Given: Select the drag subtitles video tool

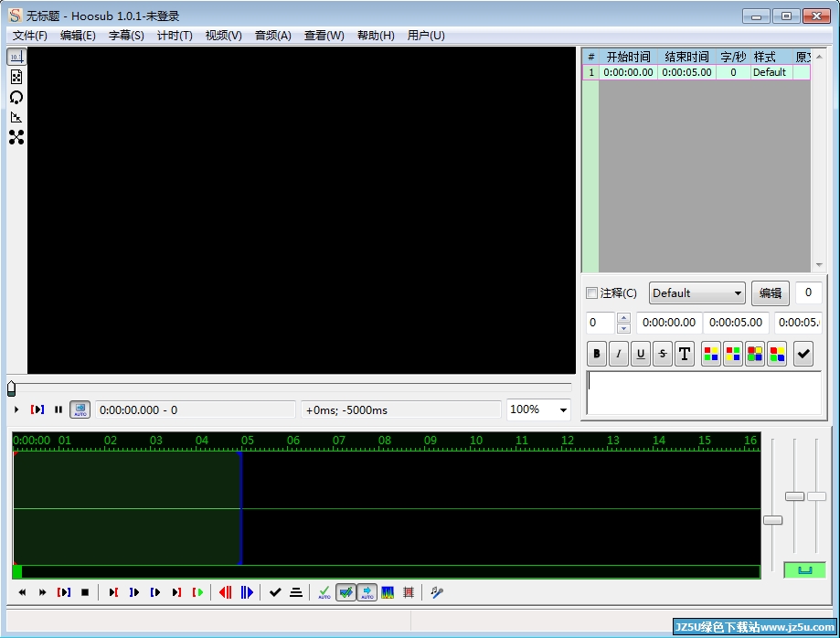Looking at the screenshot, I should pos(16,77).
